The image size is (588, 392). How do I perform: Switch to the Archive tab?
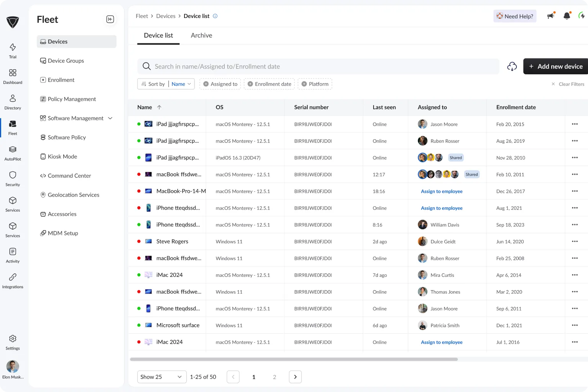(x=201, y=35)
